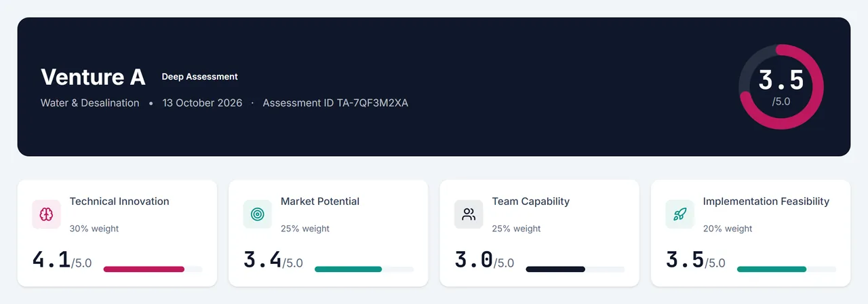Click the Assessment ID TA-7QF3M2XA text
868x304 pixels.
click(336, 103)
